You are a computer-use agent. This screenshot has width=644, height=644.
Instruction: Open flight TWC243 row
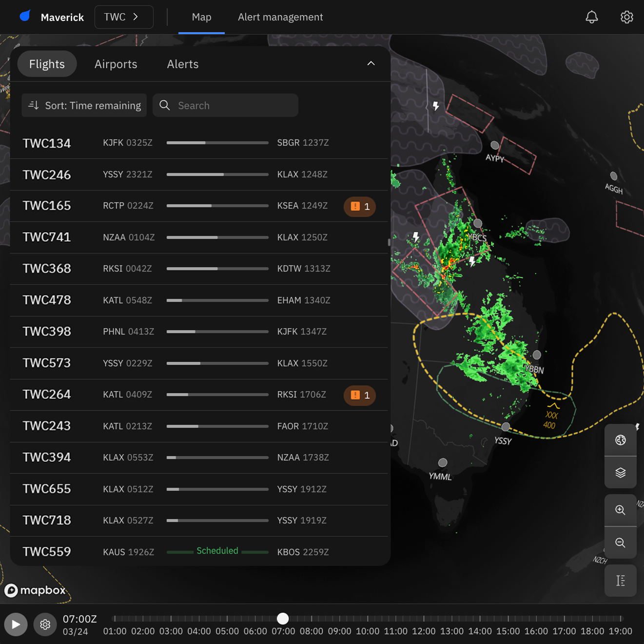click(x=199, y=426)
